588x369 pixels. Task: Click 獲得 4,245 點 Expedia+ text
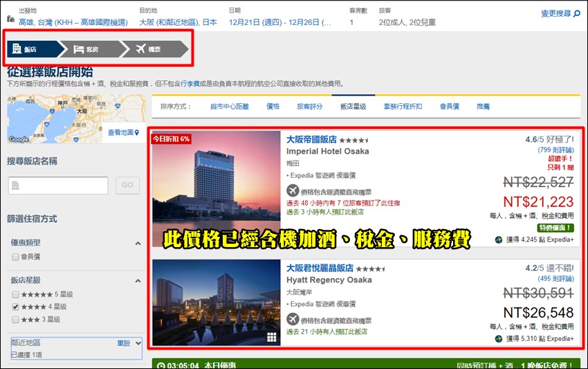pyautogui.click(x=540, y=240)
